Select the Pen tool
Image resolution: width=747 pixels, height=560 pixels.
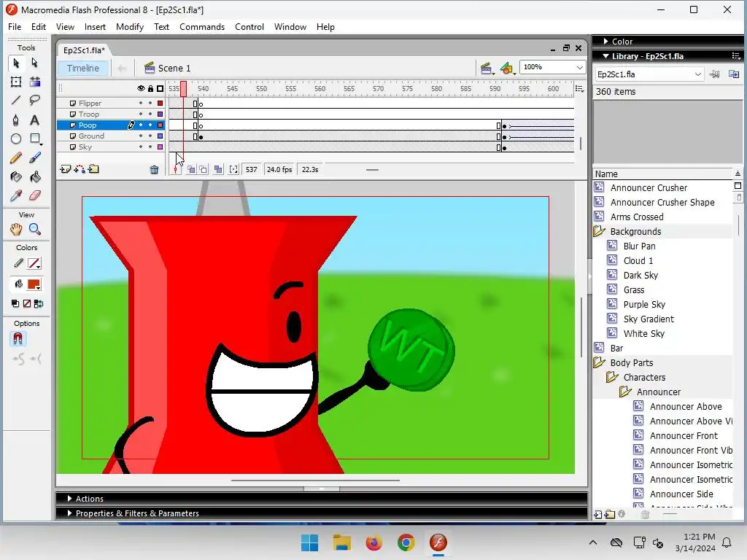tap(16, 120)
